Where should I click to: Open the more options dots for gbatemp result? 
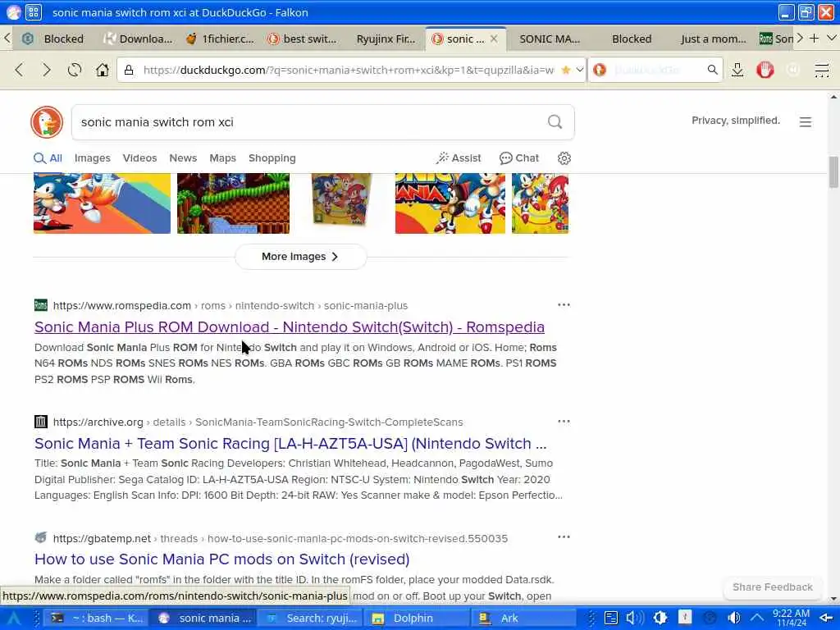point(564,536)
